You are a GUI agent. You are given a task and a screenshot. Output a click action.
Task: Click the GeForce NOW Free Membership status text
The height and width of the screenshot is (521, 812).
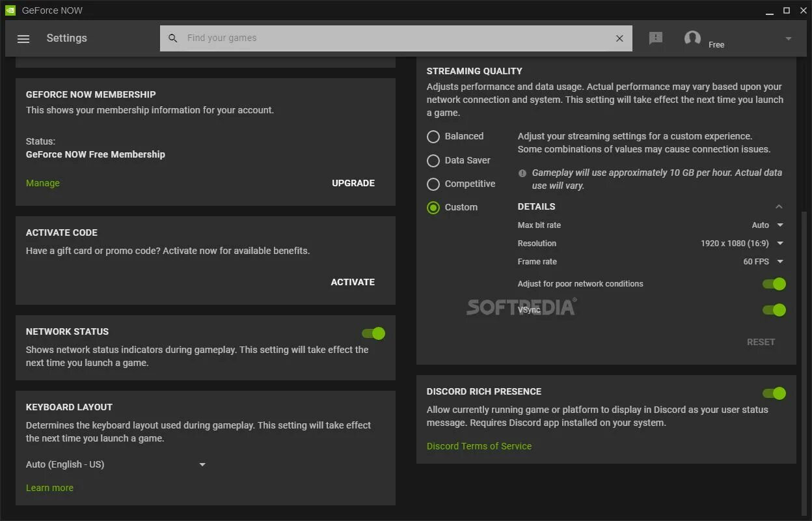tap(96, 154)
